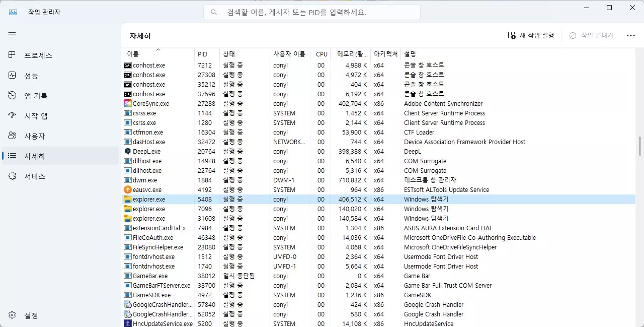Open the More options ellipsis menu
This screenshot has width=644, height=327.
pos(630,35)
